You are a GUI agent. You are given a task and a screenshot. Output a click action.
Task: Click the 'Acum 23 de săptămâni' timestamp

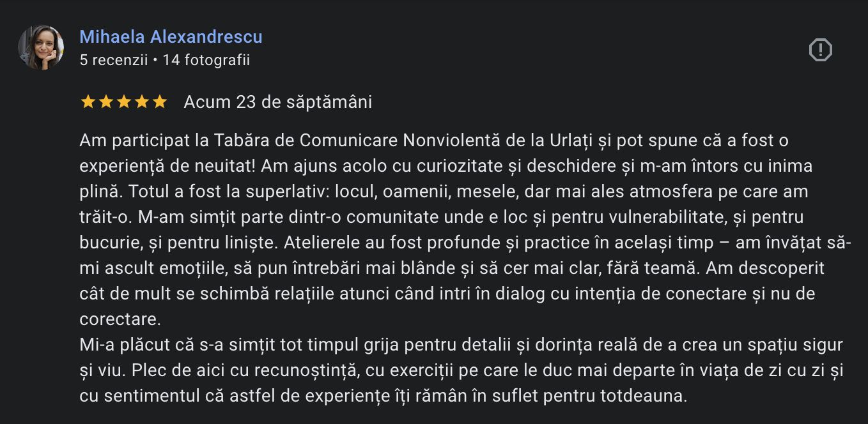[x=278, y=102]
